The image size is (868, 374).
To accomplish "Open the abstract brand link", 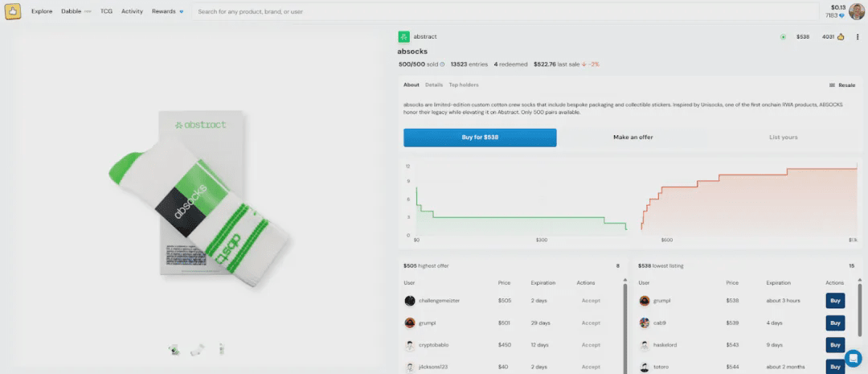I will coord(425,36).
